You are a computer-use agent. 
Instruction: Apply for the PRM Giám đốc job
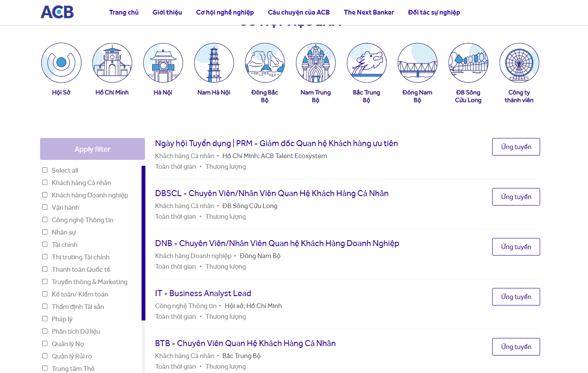point(516,147)
